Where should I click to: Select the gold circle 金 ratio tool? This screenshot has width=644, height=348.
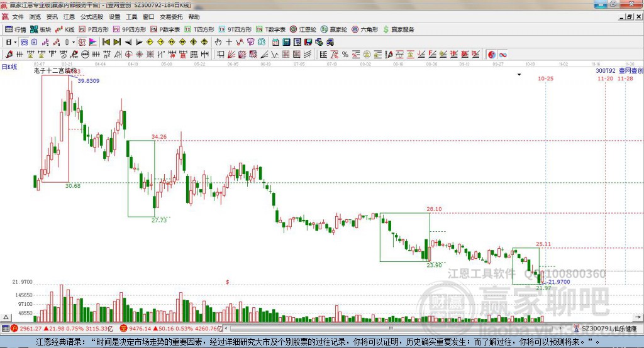[x=367, y=54]
